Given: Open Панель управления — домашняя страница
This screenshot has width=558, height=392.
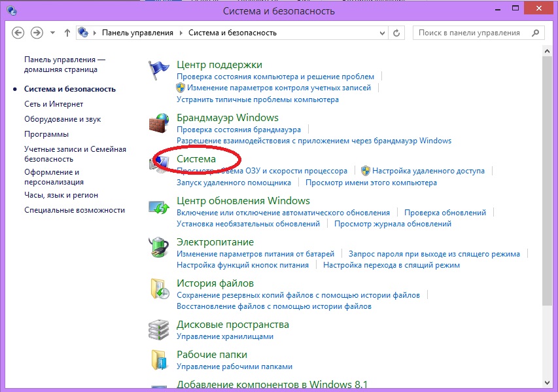Looking at the screenshot, I should pos(65,64).
